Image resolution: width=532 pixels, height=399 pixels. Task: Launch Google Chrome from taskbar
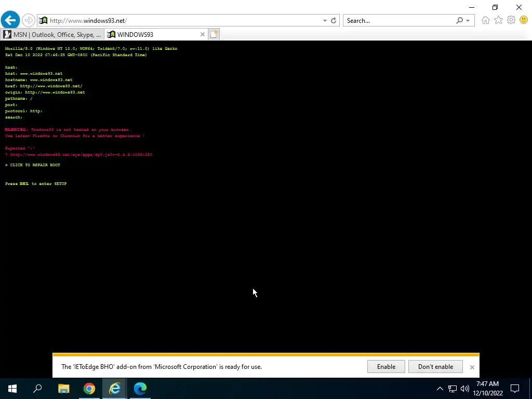(89, 389)
